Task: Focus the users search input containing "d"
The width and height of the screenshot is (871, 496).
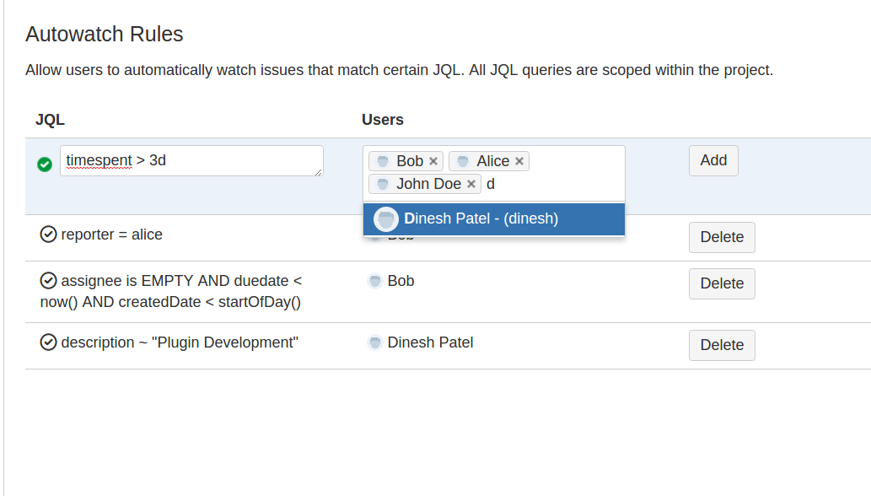Action: pyautogui.click(x=550, y=184)
